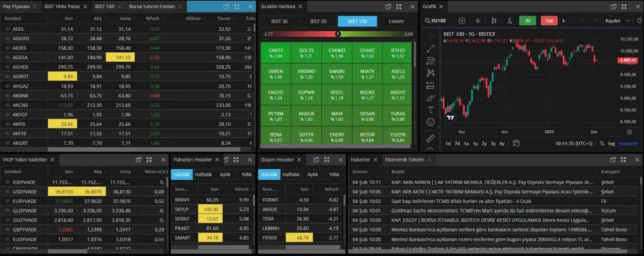Collapse the drawing toolbar with side arrow
Screen dimensions: 644x256
tap(439, 128)
